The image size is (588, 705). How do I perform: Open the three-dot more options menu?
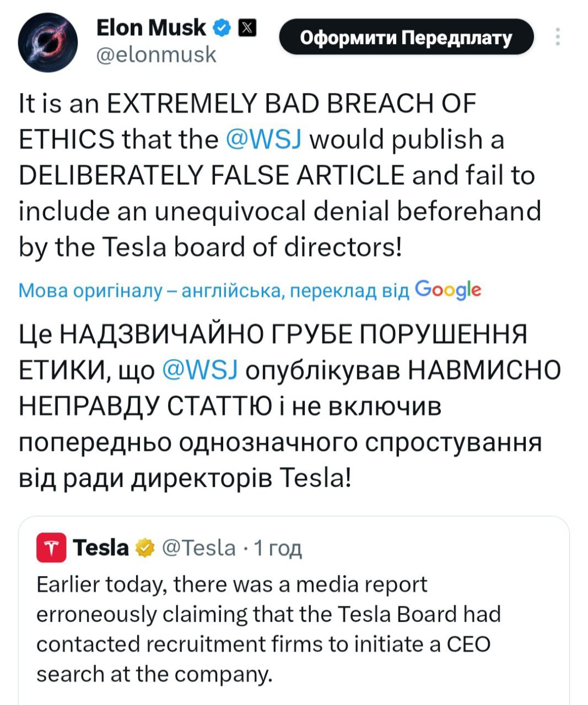pyautogui.click(x=558, y=37)
